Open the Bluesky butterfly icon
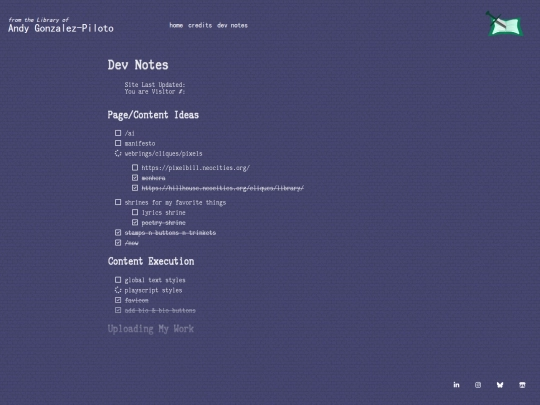540x405 pixels. coord(500,385)
